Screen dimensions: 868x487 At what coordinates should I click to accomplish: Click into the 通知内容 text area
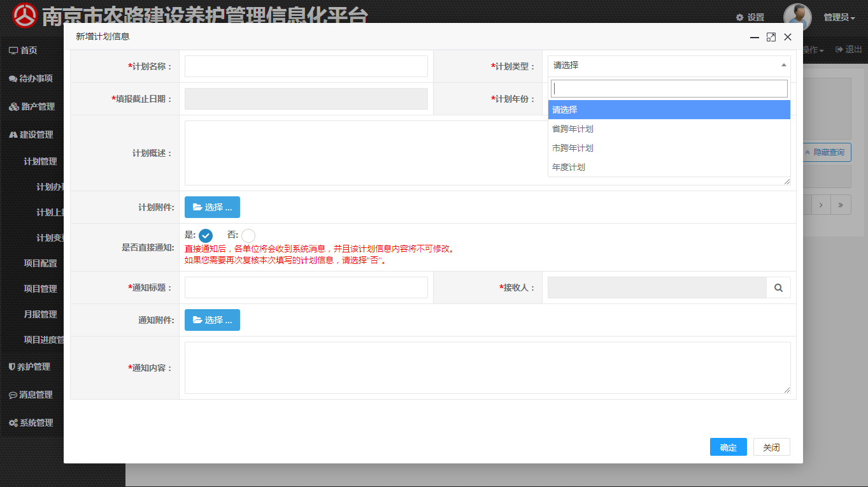click(x=488, y=368)
